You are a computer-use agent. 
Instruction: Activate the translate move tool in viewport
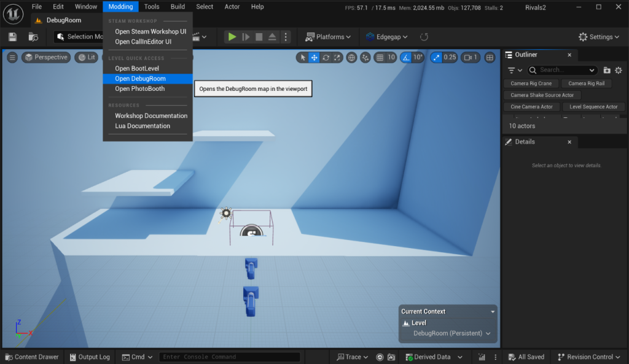coord(314,58)
